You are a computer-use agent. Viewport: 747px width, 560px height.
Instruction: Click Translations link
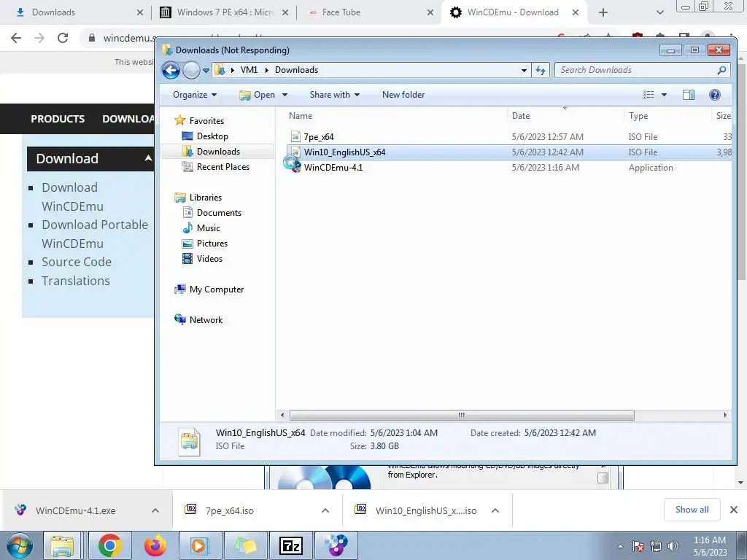(76, 281)
